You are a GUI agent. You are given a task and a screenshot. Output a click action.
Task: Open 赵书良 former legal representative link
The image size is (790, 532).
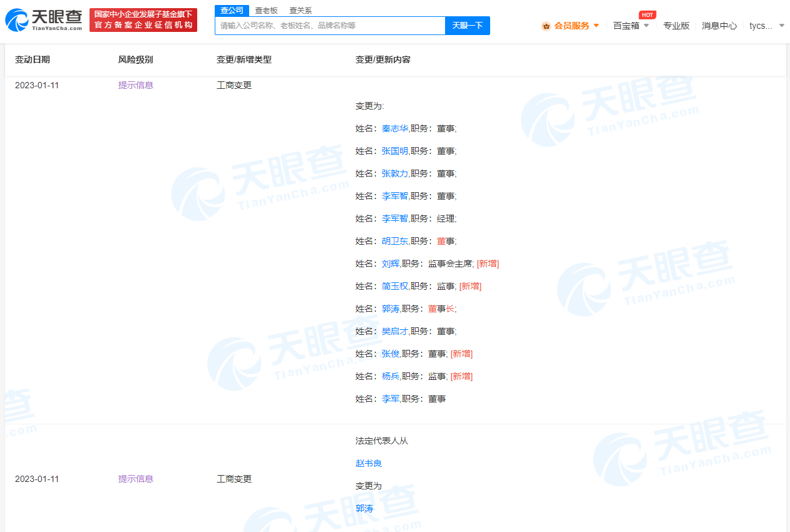pos(369,463)
